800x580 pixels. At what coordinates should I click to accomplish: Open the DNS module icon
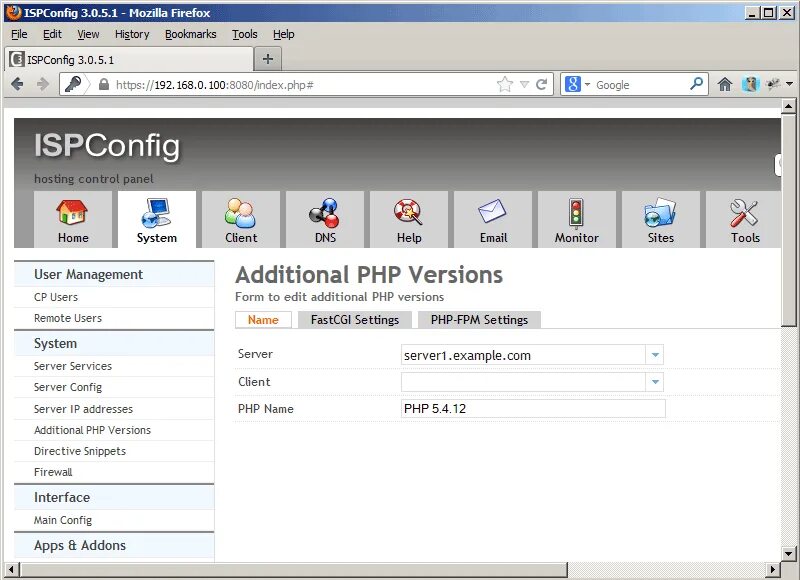point(324,213)
